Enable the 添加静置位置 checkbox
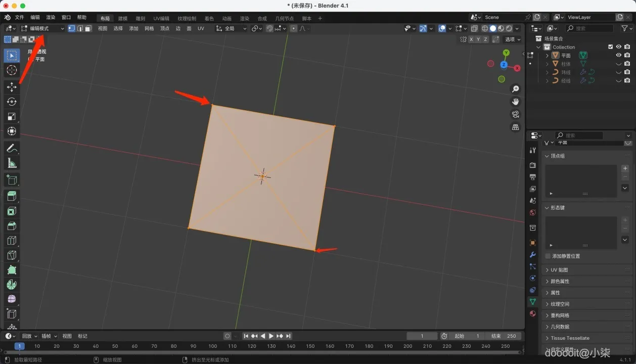This screenshot has height=364, width=636. coord(548,256)
